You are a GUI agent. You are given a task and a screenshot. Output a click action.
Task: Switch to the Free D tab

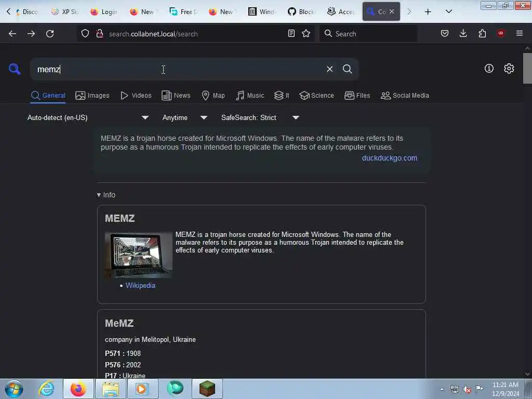pos(183,12)
